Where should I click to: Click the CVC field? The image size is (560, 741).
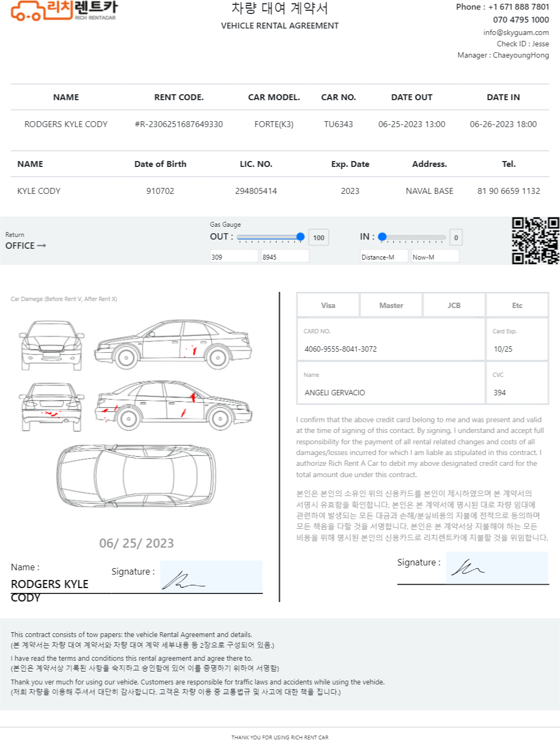point(517,383)
